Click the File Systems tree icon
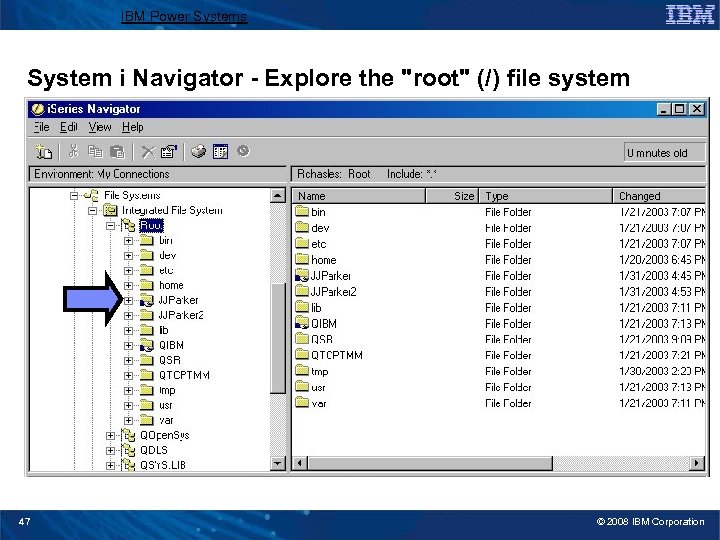The height and width of the screenshot is (540, 720). [91, 195]
